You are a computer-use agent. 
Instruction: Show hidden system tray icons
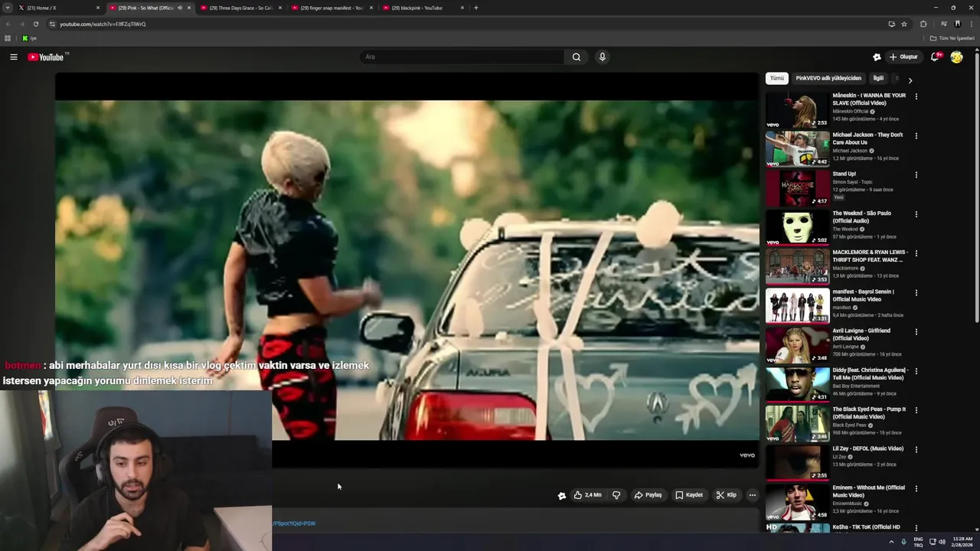[891, 542]
